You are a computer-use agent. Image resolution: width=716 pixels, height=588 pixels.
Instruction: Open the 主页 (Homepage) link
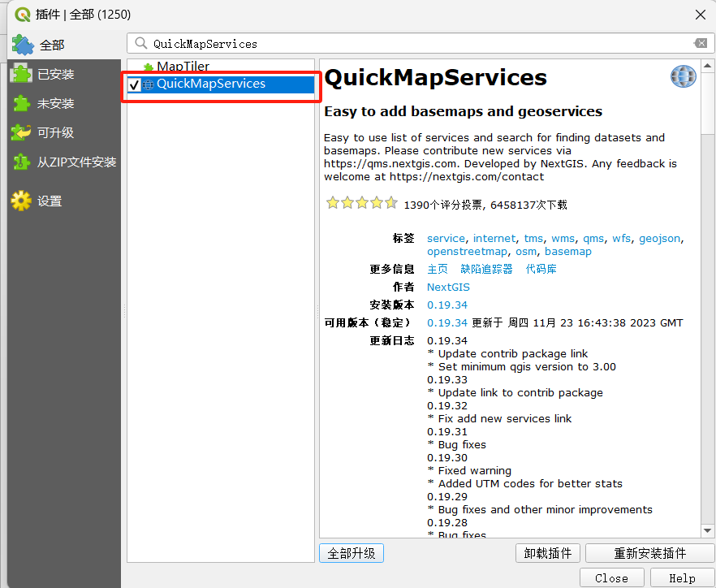coord(438,269)
